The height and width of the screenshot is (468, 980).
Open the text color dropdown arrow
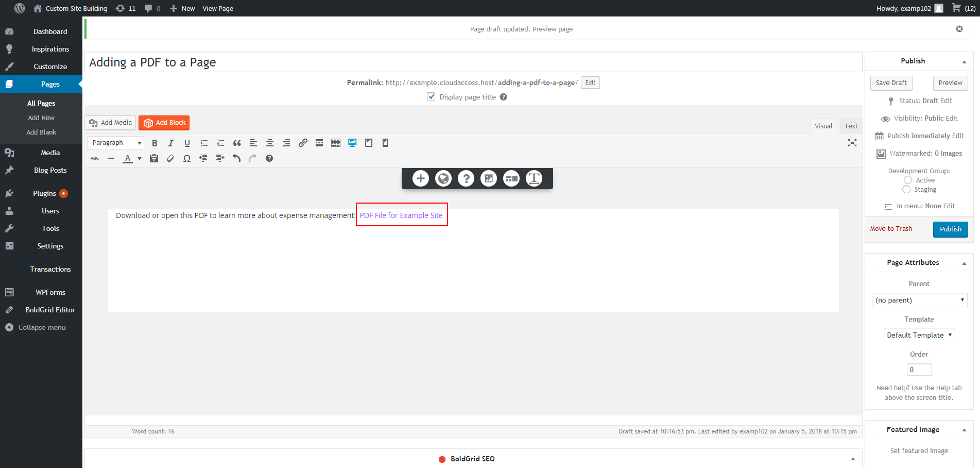(140, 158)
